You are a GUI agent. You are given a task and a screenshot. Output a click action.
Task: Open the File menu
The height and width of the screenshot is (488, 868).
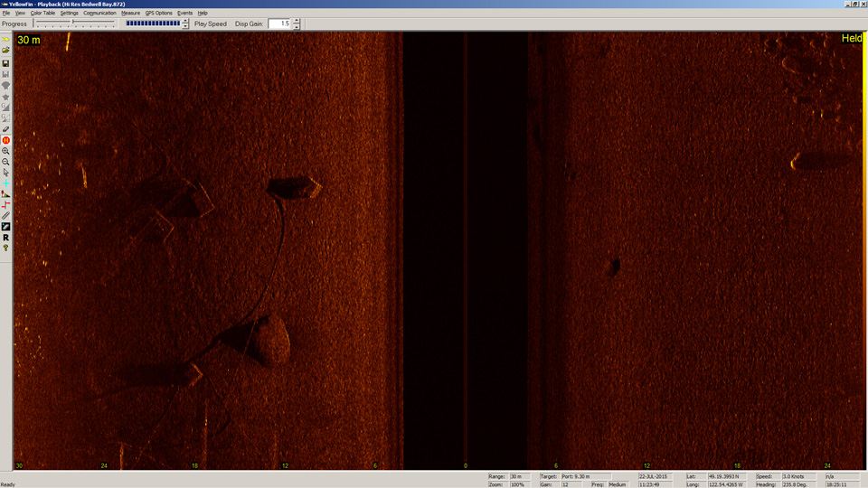[x=6, y=13]
